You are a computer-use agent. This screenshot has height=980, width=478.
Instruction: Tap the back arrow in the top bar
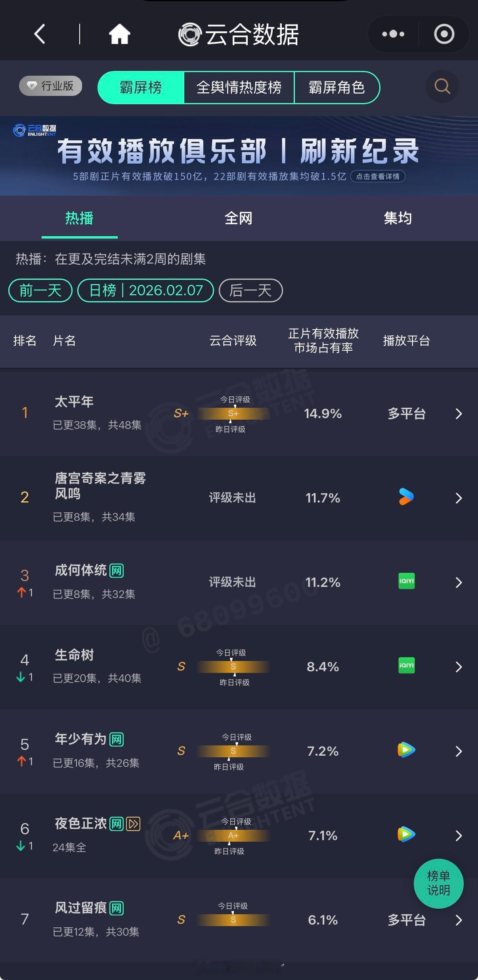[x=38, y=34]
